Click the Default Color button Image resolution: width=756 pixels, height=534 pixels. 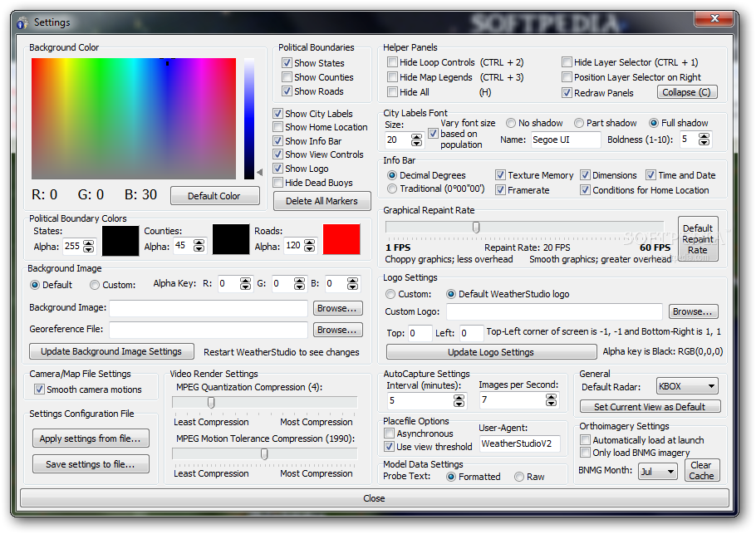[x=214, y=196]
